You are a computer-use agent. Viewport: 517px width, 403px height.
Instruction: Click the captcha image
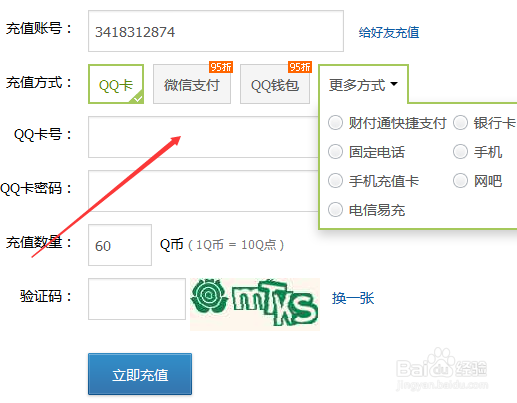tap(255, 304)
